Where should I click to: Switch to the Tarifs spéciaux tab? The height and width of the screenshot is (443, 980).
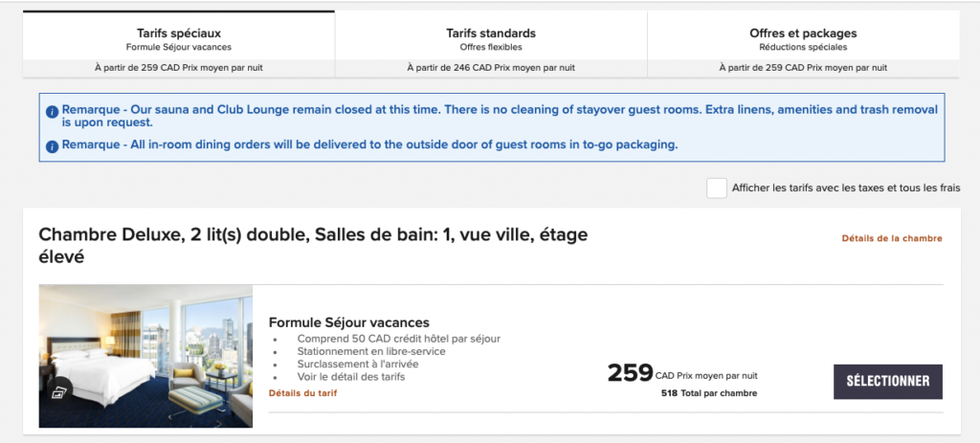(x=179, y=39)
